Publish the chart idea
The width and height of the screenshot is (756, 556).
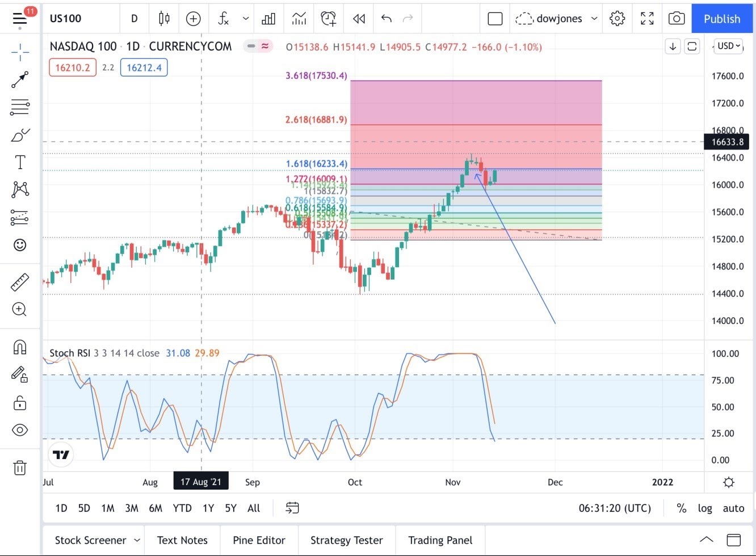(722, 19)
